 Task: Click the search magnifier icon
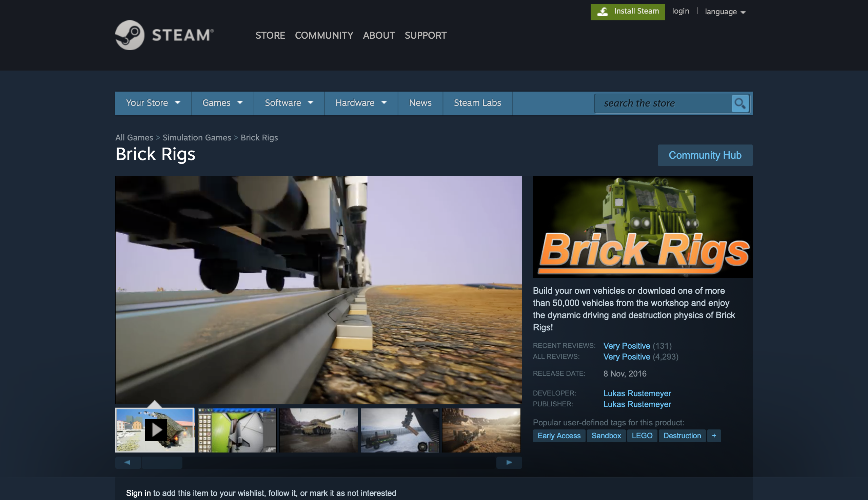[x=739, y=103]
